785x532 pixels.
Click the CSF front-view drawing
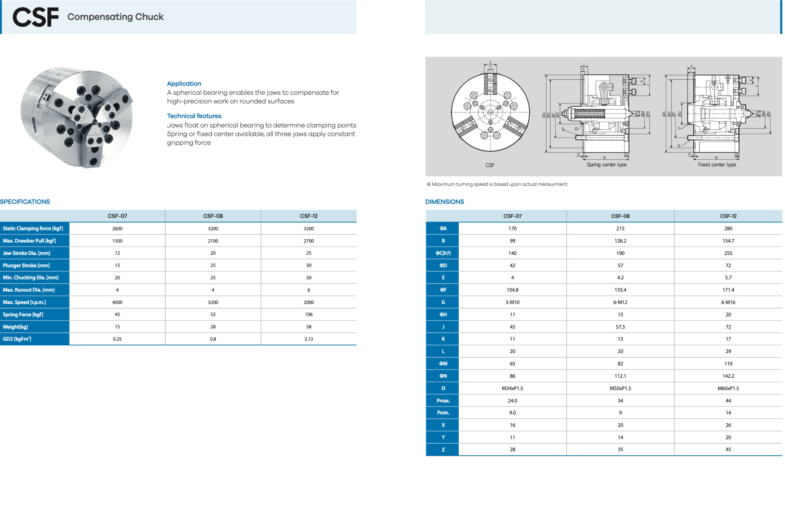[x=490, y=112]
